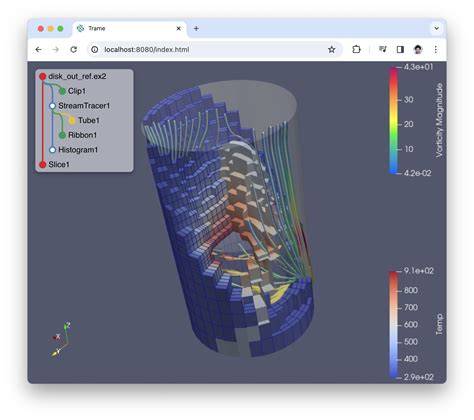Screen dimensions: 474x420
Task: Open the user profile avatar menu
Action: tap(418, 50)
